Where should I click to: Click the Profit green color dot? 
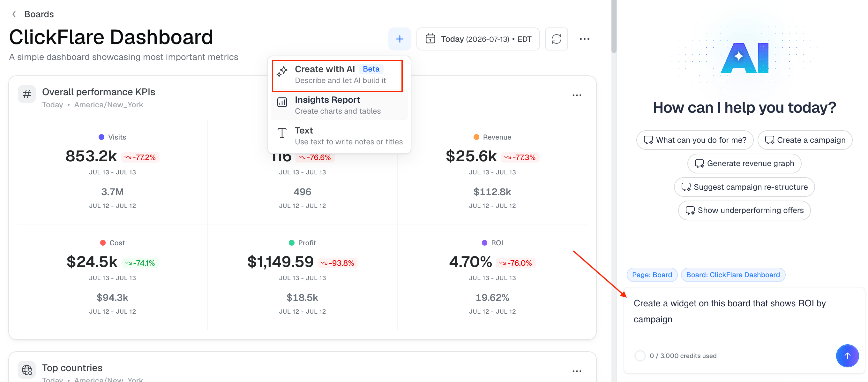pyautogui.click(x=291, y=243)
